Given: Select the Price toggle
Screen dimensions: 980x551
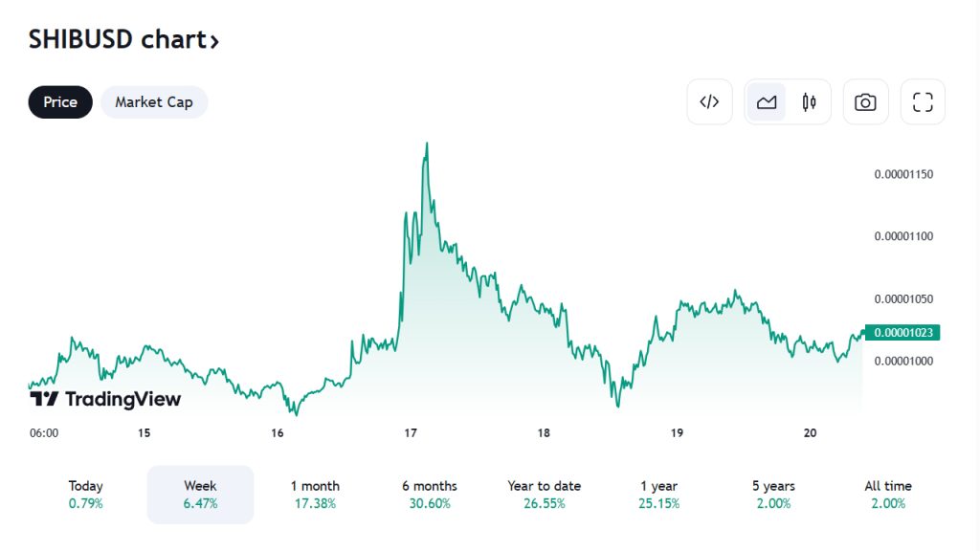Looking at the screenshot, I should pyautogui.click(x=60, y=102).
